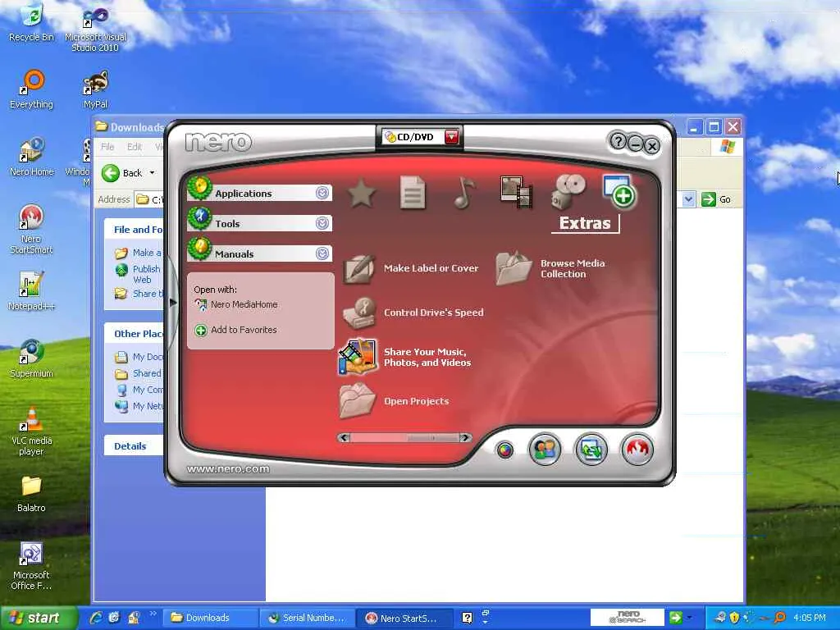This screenshot has height=630, width=840.
Task: Click the Nero Search box in taskbar
Action: [627, 617]
